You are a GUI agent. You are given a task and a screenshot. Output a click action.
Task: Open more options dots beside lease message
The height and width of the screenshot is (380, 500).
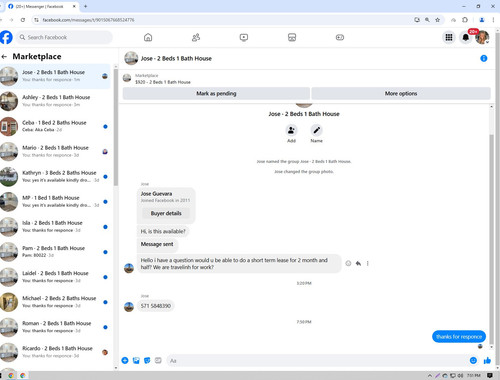(368, 263)
